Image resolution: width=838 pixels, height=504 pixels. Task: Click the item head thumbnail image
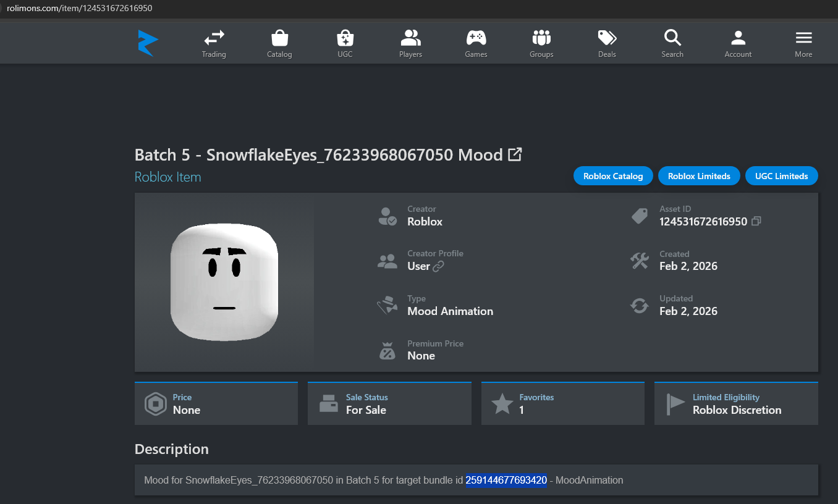(224, 282)
